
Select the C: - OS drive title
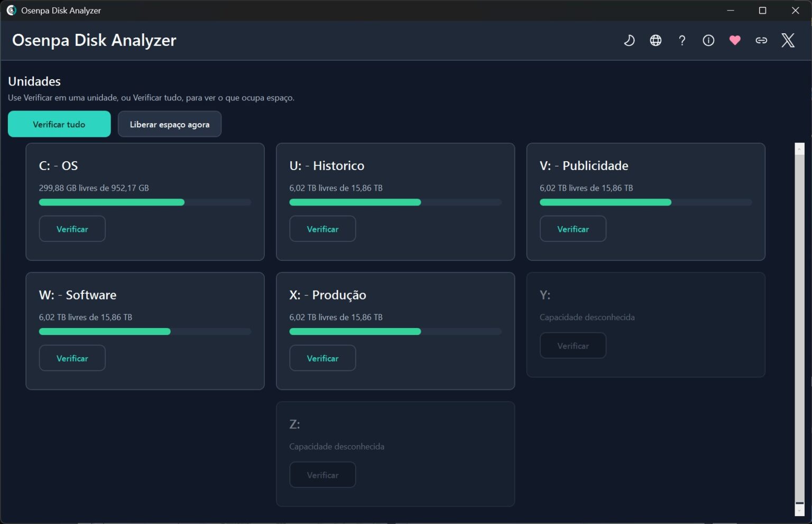[x=59, y=166]
